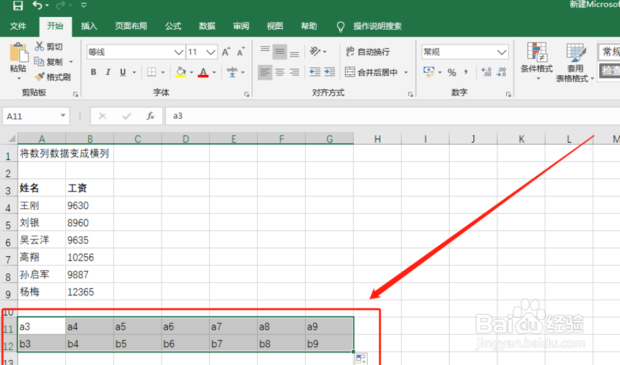This screenshot has height=365, width=620.
Task: Switch to the 公式 ribbon tab
Action: 173,26
